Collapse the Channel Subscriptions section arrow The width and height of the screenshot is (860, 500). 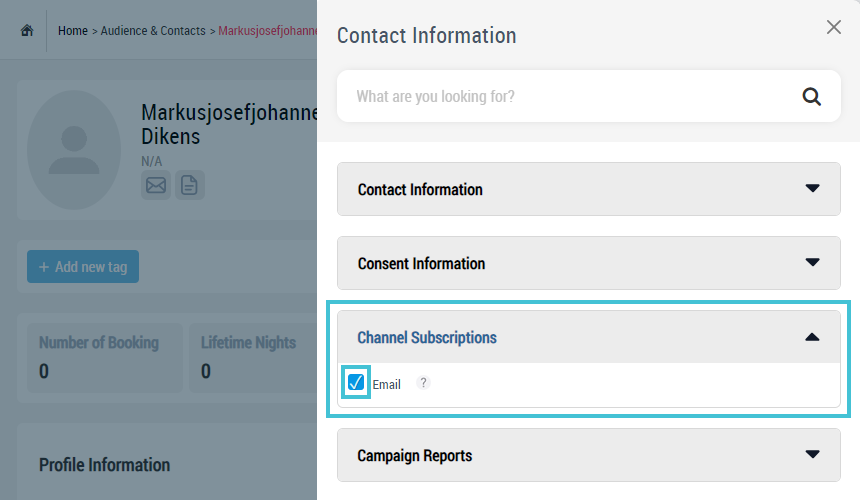point(812,337)
